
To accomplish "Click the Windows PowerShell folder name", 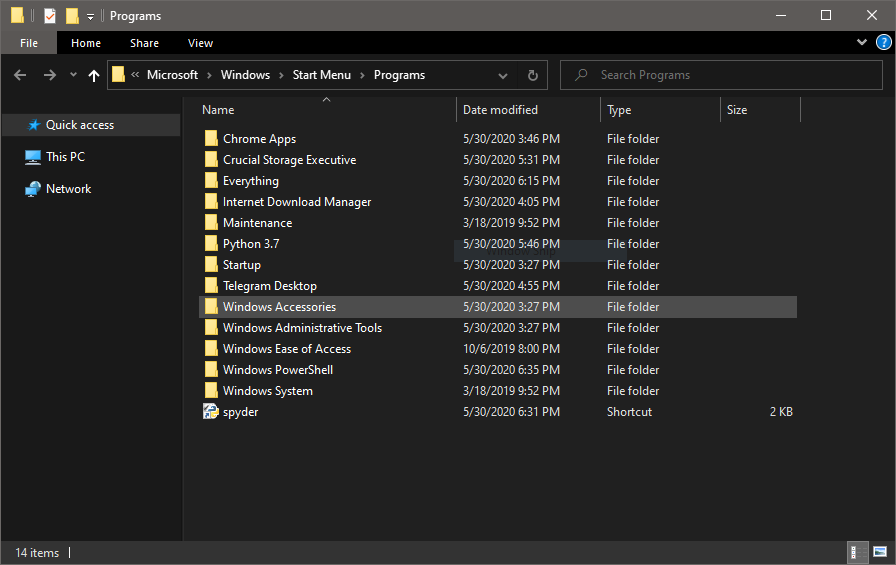I will click(x=278, y=370).
